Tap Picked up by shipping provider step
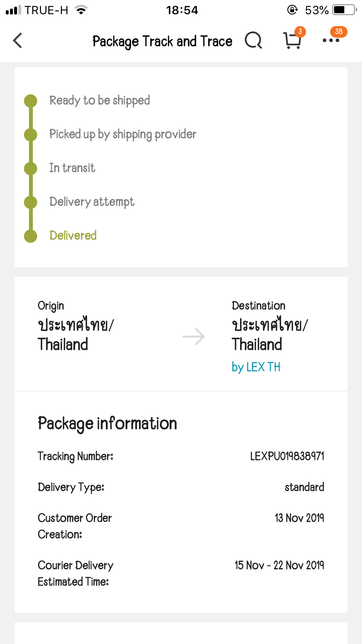This screenshot has height=644, width=362. point(123,134)
